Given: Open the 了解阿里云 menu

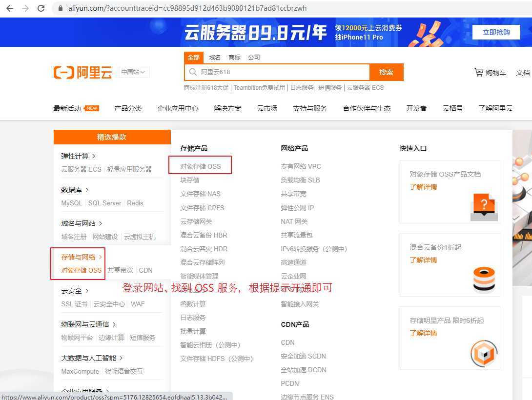Looking at the screenshot, I should coord(495,108).
